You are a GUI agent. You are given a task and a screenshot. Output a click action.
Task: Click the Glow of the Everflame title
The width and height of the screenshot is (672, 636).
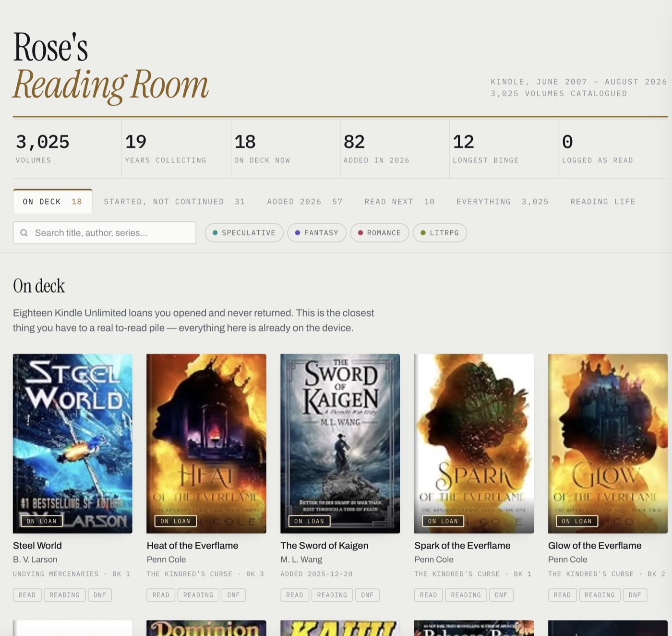[x=595, y=546]
